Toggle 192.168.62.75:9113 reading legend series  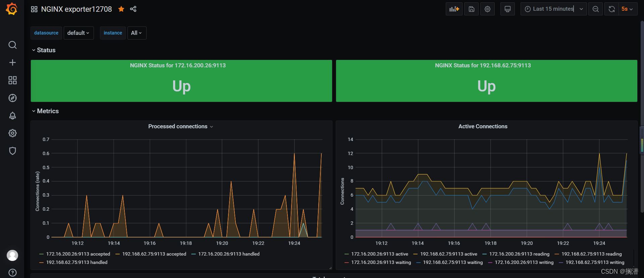pos(592,254)
